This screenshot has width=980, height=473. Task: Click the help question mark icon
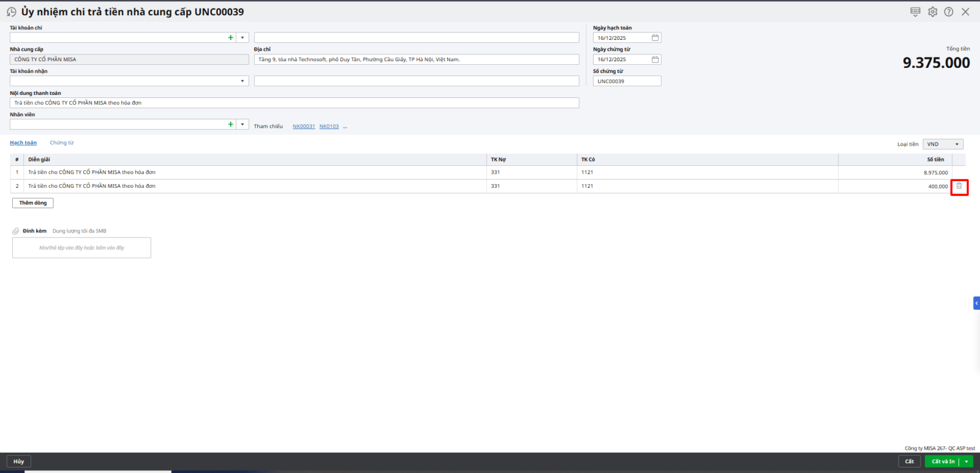[x=948, y=12]
